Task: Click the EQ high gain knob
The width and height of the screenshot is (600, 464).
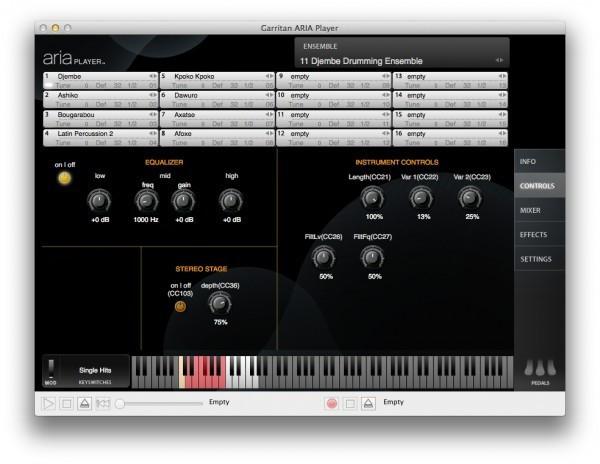Action: (231, 201)
